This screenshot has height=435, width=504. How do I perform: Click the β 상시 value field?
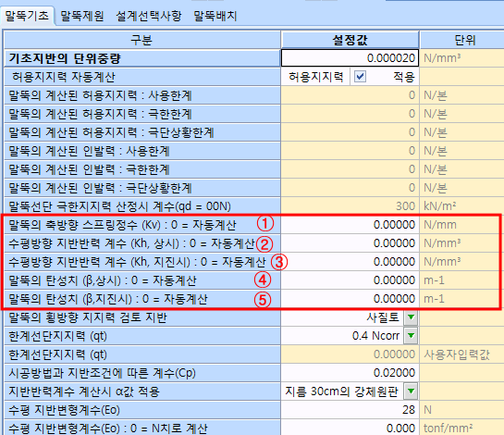coord(350,280)
